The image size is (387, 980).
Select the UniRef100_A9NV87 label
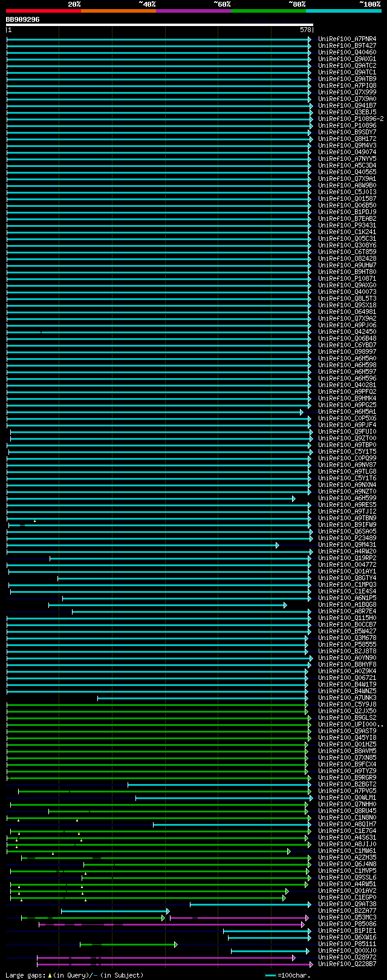pos(347,465)
